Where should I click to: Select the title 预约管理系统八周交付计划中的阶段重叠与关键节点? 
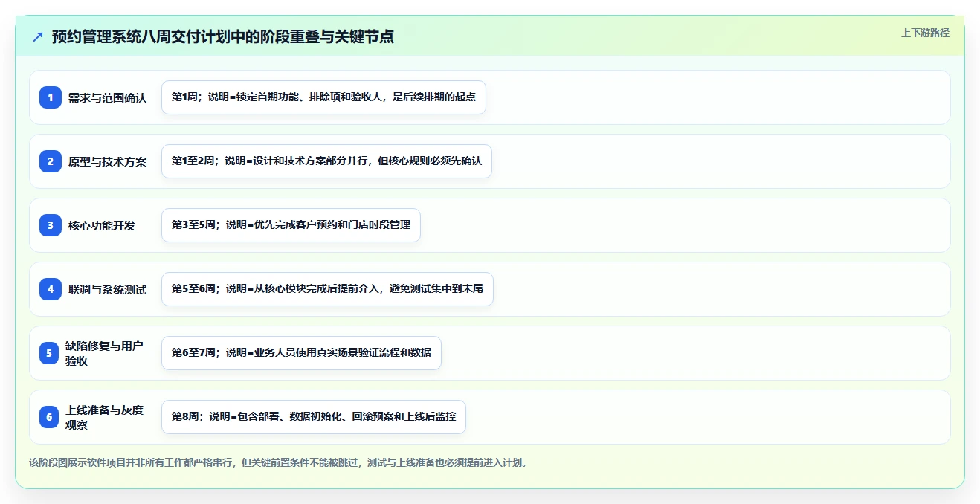223,36
